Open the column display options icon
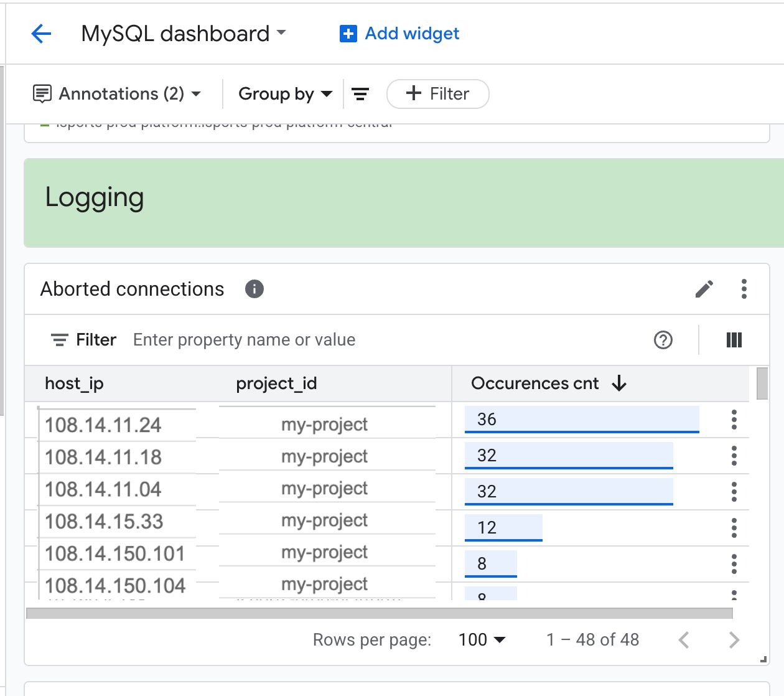 [x=734, y=340]
